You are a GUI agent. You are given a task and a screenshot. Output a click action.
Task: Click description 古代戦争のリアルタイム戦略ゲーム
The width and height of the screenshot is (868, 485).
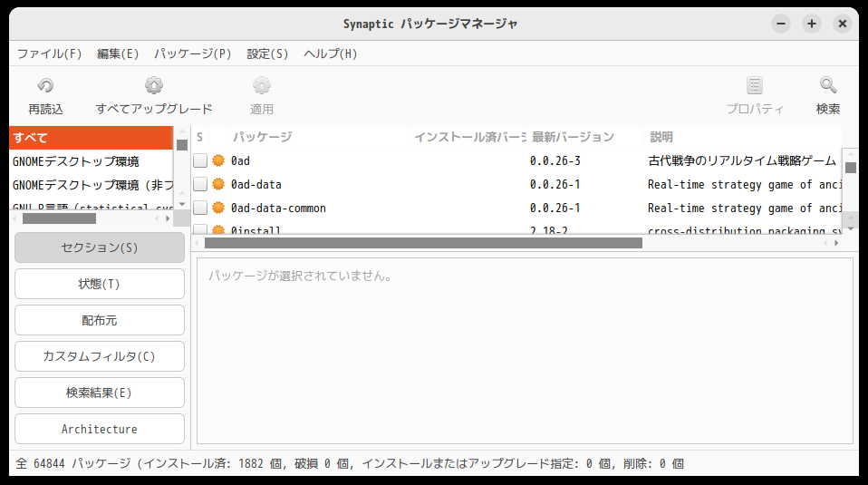742,160
